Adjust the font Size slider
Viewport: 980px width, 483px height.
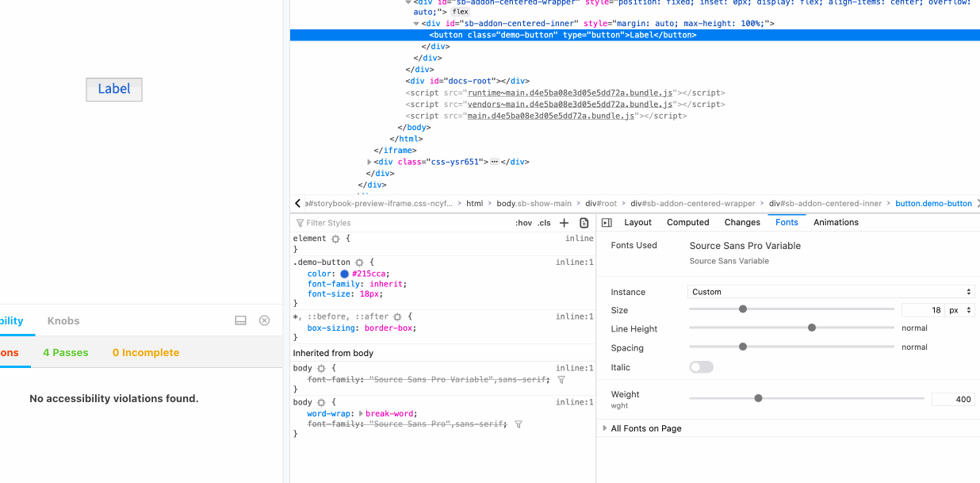791,309
